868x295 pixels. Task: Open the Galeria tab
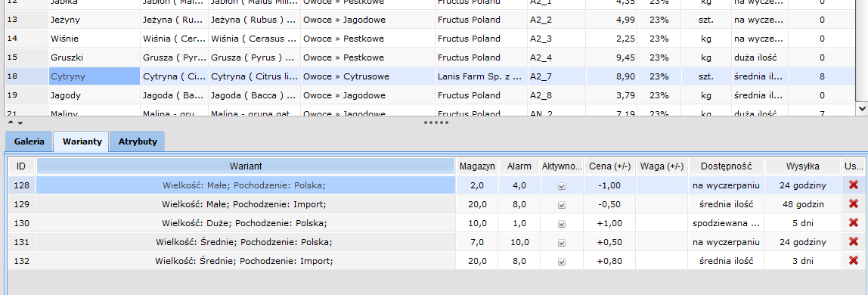(29, 141)
